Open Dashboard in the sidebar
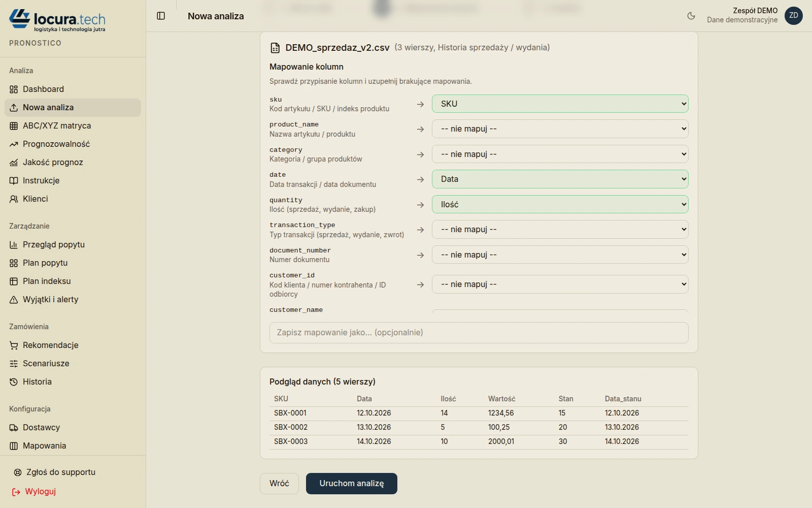The height and width of the screenshot is (508, 812). click(x=73, y=89)
